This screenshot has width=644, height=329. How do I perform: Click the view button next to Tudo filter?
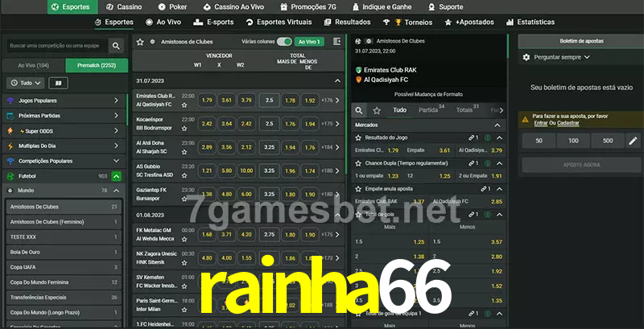tap(58, 83)
